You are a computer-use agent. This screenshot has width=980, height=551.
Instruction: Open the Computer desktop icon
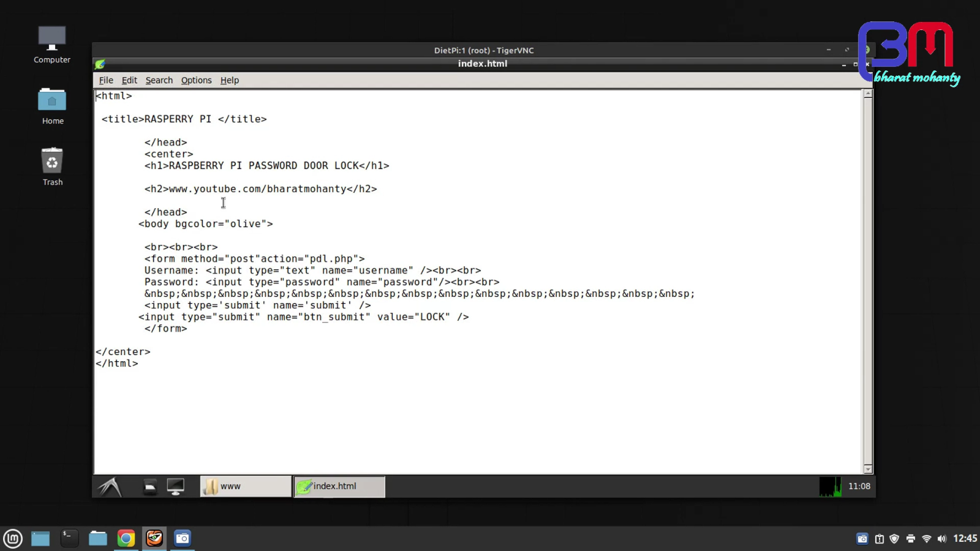(x=52, y=45)
